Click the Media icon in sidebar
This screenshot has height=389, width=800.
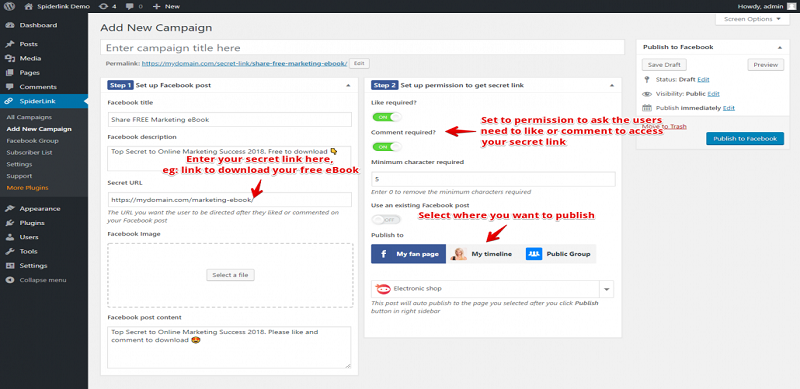point(10,58)
